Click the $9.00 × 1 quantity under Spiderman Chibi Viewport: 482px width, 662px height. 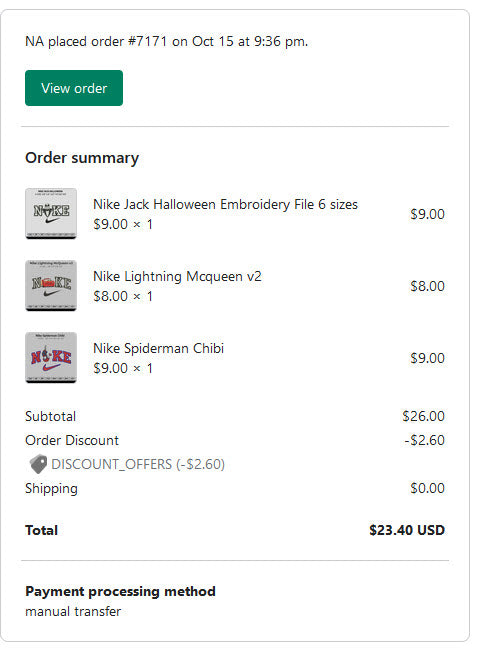pos(123,368)
